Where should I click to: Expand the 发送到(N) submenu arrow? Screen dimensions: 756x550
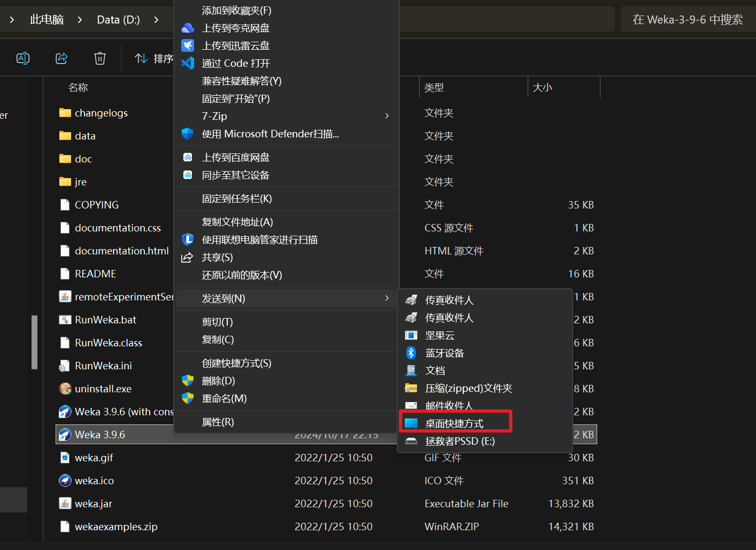coord(387,298)
